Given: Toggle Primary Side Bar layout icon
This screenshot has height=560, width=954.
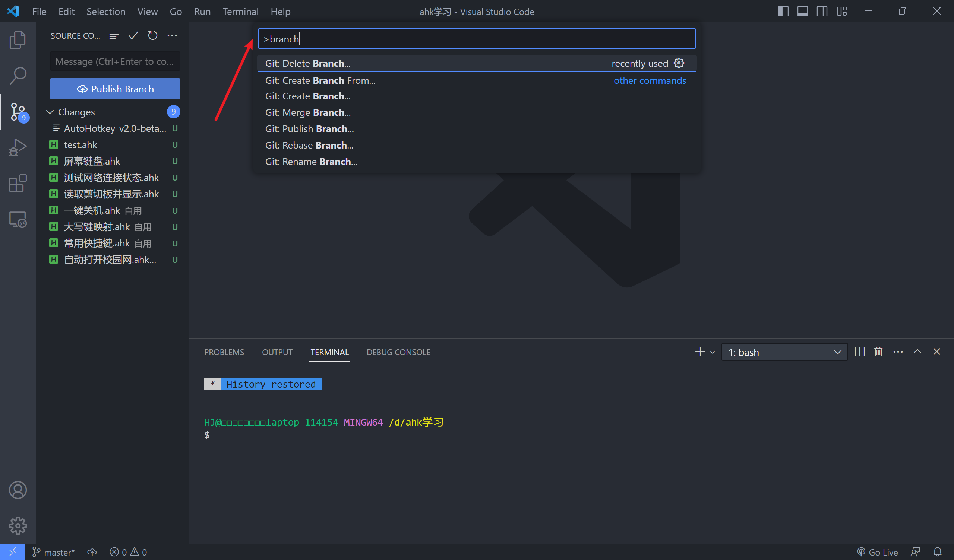Looking at the screenshot, I should [783, 11].
